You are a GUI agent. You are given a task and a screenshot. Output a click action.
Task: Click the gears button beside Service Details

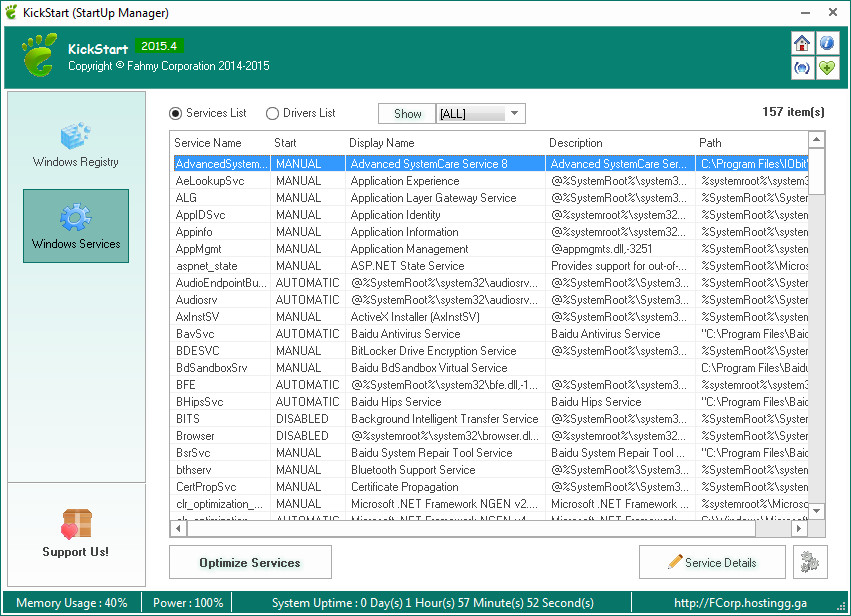tap(810, 562)
